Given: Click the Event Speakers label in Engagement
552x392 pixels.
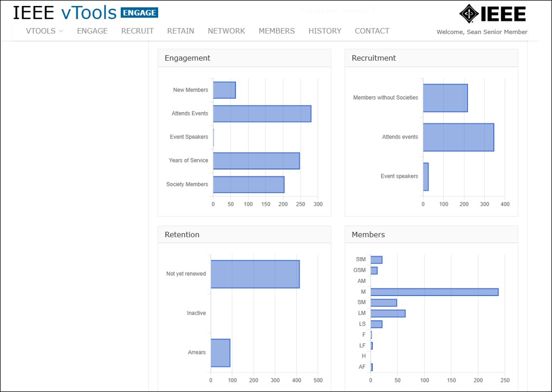Looking at the screenshot, I should [189, 137].
